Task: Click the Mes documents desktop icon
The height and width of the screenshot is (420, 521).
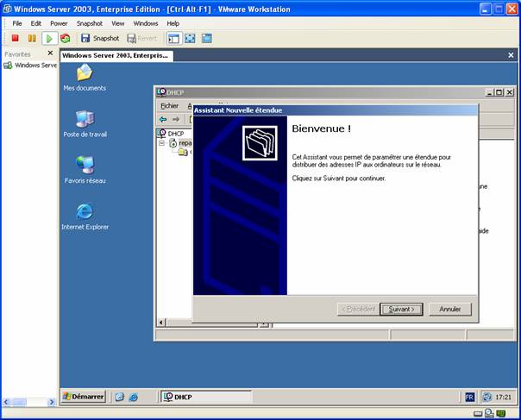Action: click(85, 78)
